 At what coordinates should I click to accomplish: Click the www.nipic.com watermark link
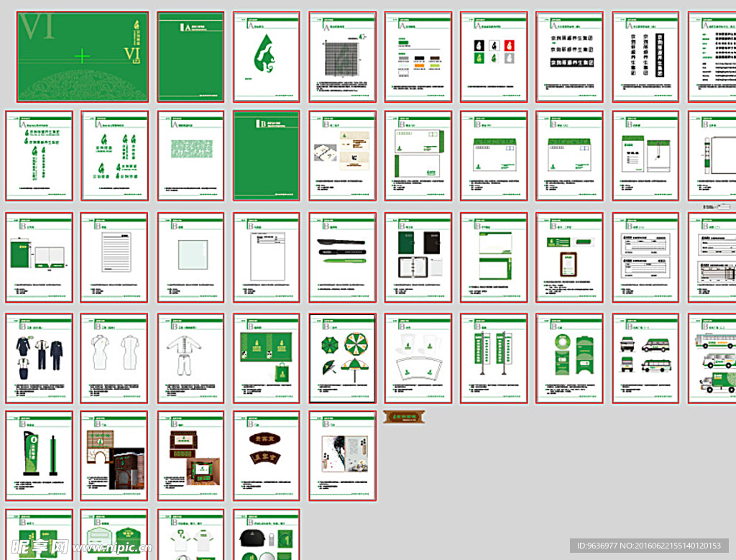click(x=111, y=548)
